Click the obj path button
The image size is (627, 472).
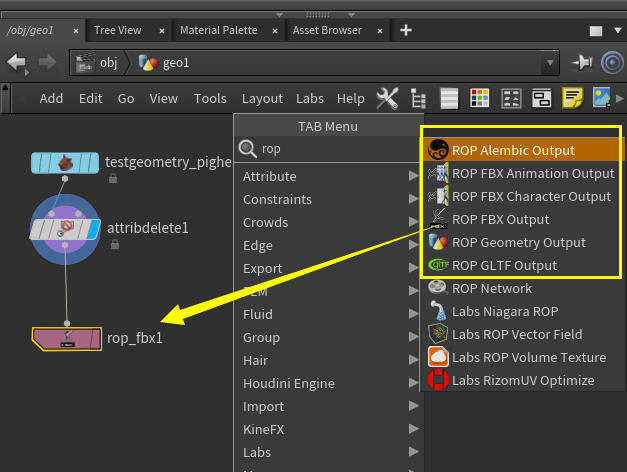coord(99,63)
